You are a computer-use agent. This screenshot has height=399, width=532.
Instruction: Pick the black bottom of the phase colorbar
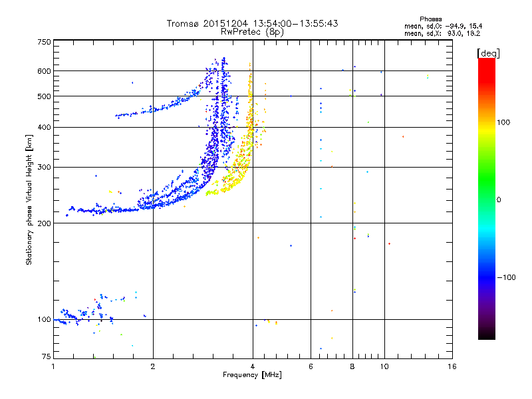(487, 335)
